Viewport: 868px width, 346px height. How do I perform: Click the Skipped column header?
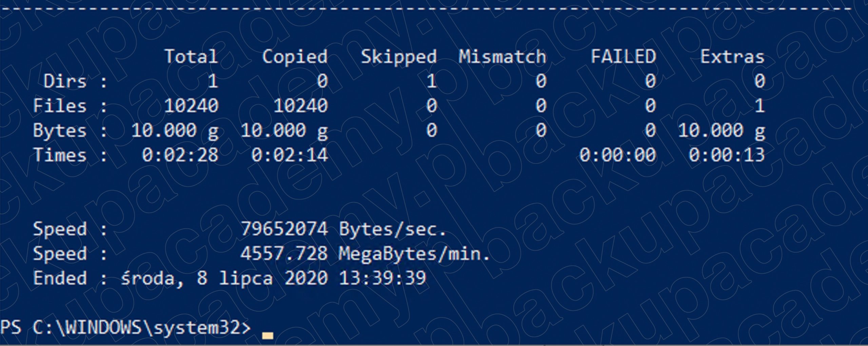(x=399, y=57)
